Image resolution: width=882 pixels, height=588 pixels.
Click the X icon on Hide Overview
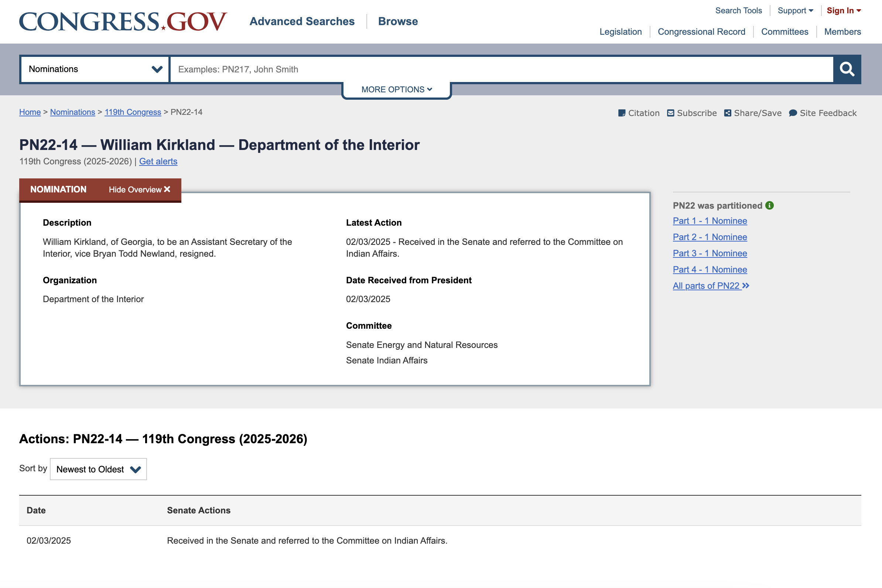click(x=167, y=189)
